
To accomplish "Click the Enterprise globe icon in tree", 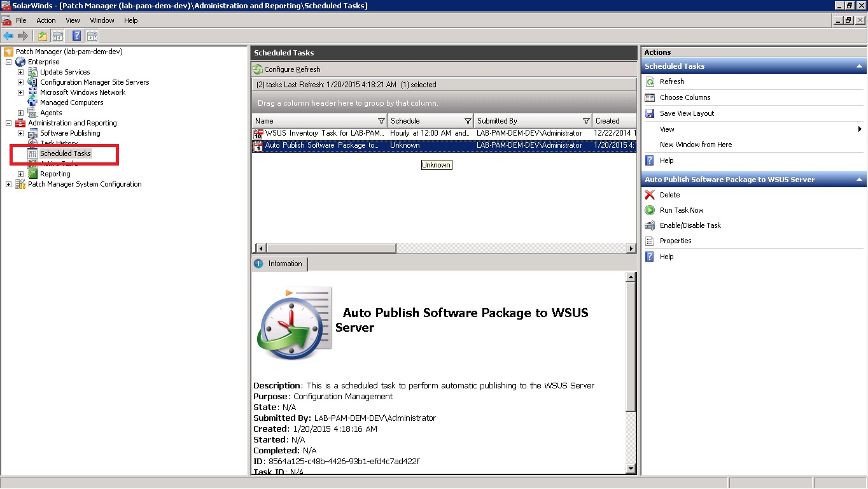I will point(20,62).
